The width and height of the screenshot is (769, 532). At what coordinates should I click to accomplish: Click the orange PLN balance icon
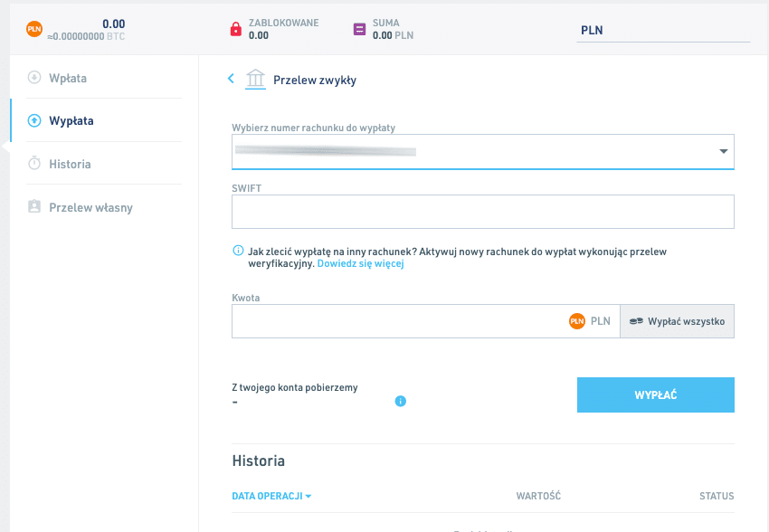[x=34, y=29]
